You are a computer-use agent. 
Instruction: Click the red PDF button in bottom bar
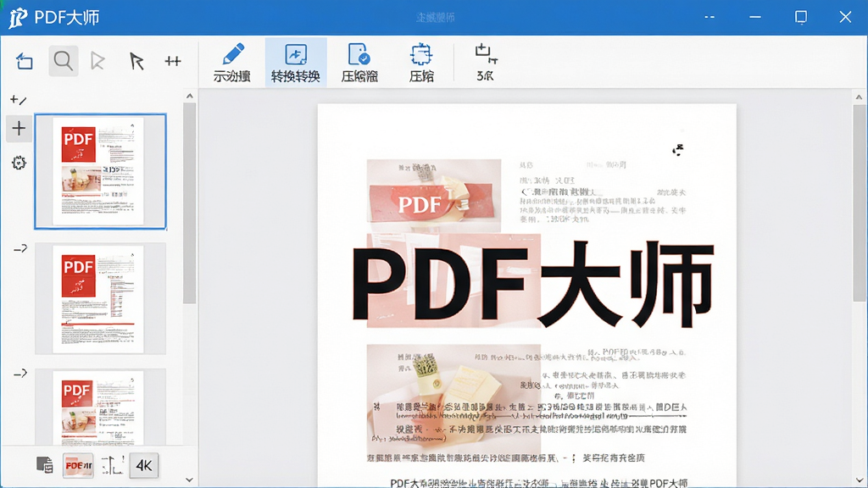[x=78, y=465]
